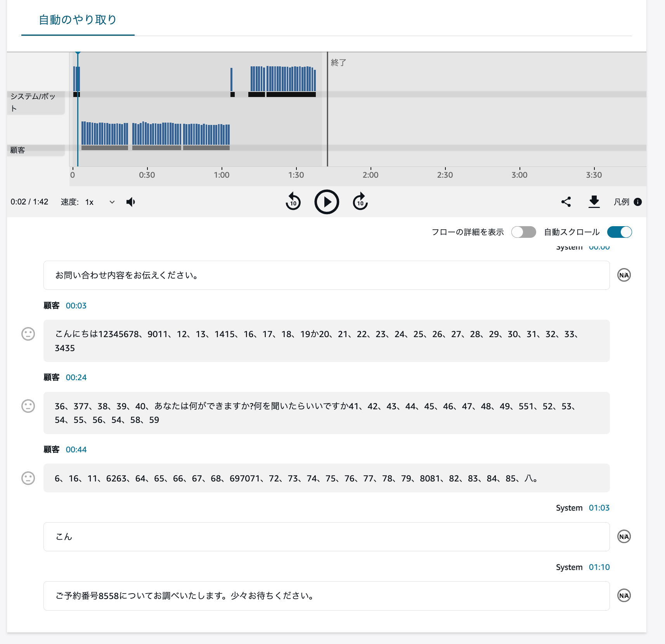Image resolution: width=665 pixels, height=644 pixels.
Task: Click the speaker icon to adjust volume
Action: coord(130,202)
